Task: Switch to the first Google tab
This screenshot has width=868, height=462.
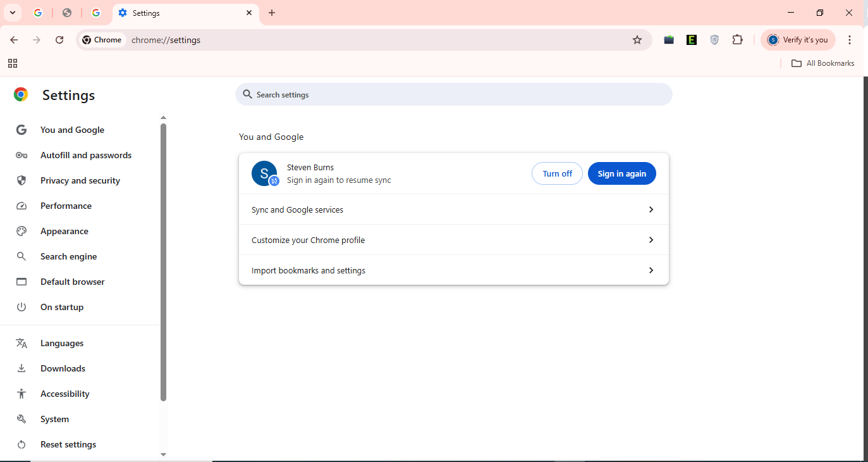Action: tap(38, 13)
